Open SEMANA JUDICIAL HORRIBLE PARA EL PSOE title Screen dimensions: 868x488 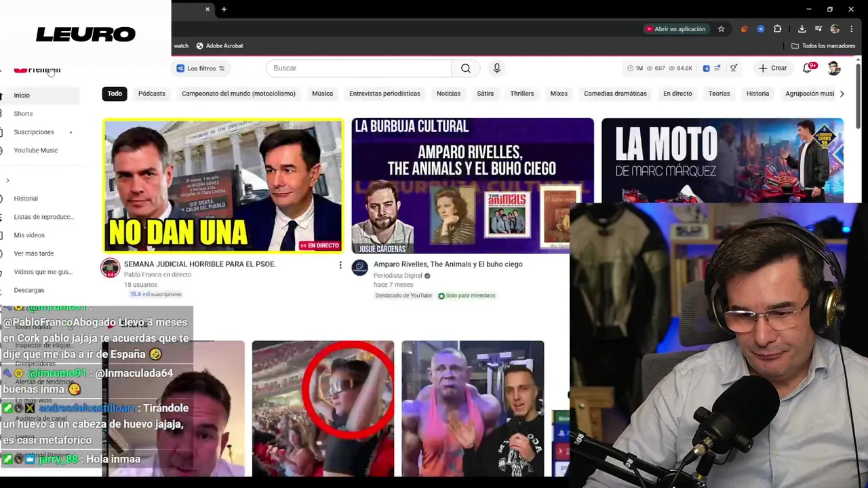[199, 264]
